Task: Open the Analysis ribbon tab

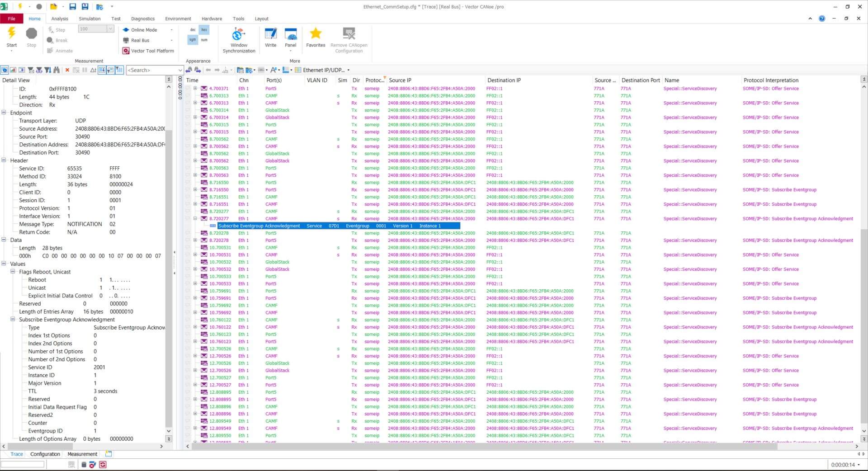Action: (x=60, y=19)
